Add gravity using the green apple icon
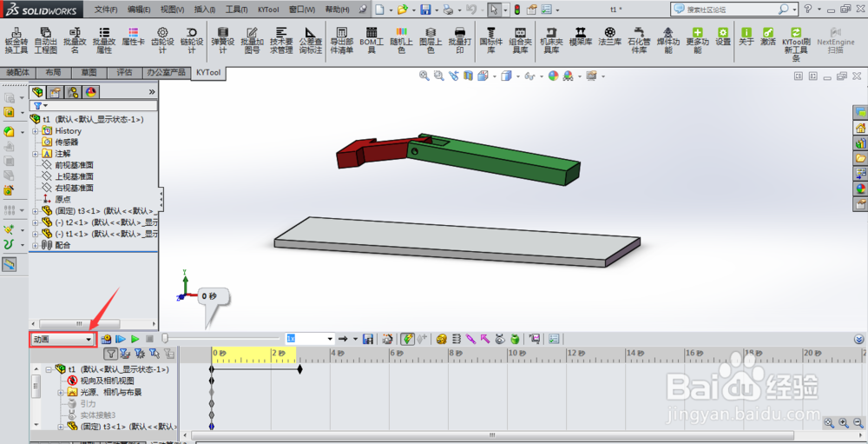Screen dimensions: 868x444 coord(515,339)
